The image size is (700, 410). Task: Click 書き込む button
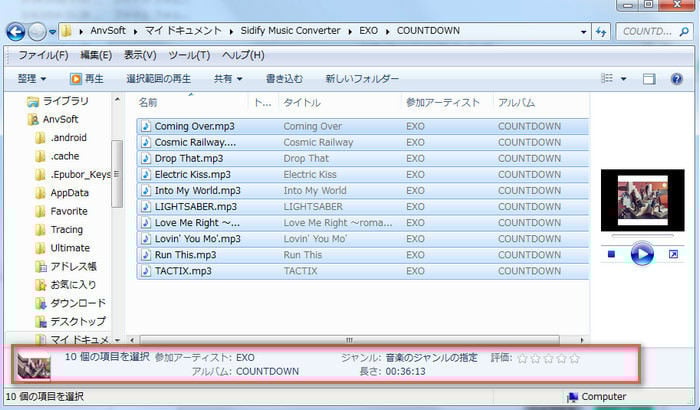pos(284,79)
